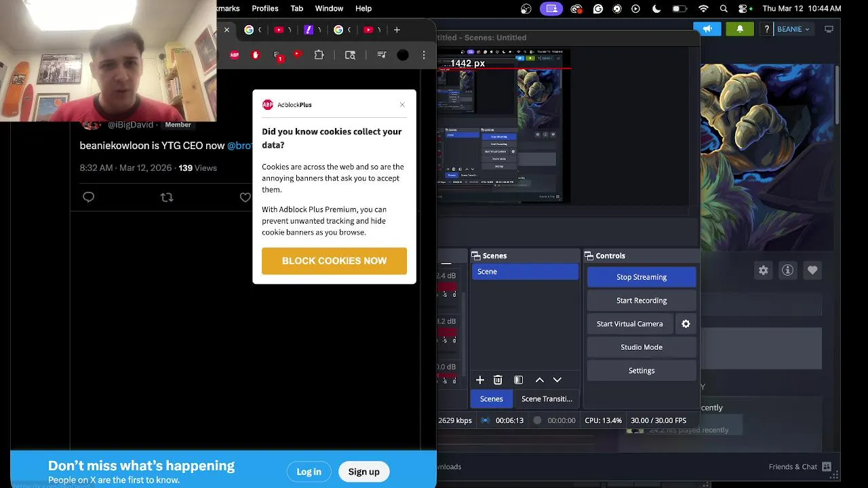Click Steam library vertical scrollbar
The width and height of the screenshot is (868, 488).
tap(837, 95)
